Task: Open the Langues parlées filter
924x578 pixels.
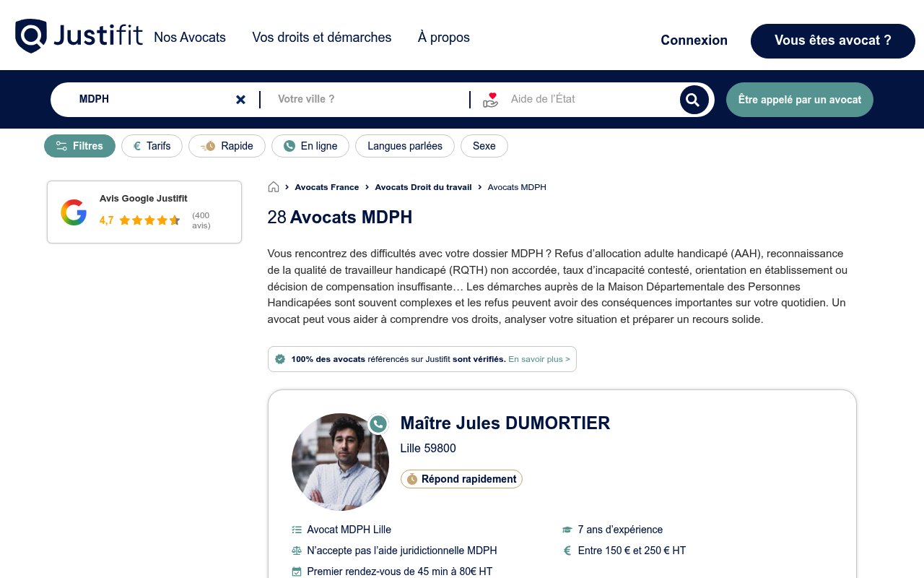Action: 405,146
